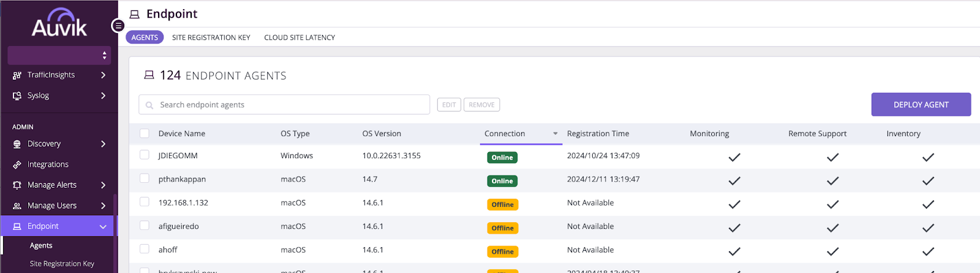
Task: Click Inventory checkmark for pthankappan
Action: [928, 180]
